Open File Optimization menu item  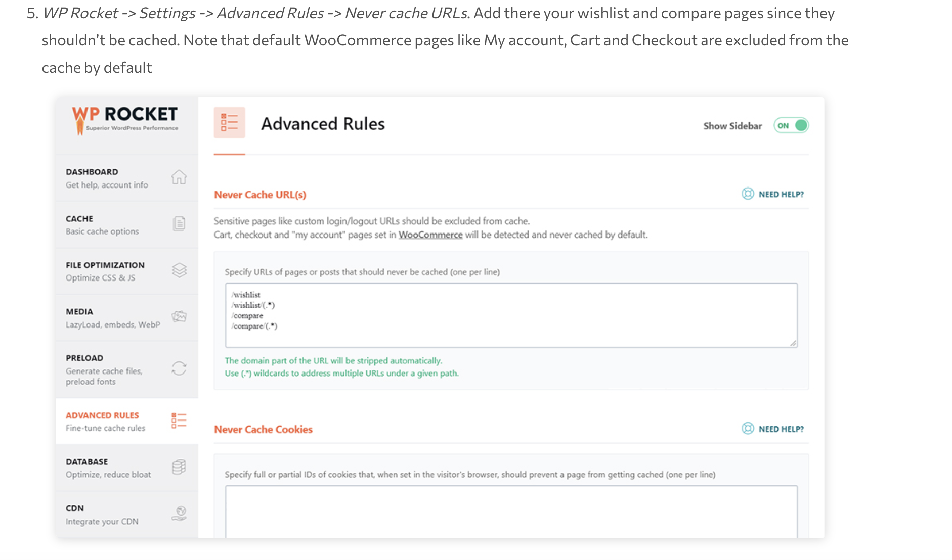127,271
